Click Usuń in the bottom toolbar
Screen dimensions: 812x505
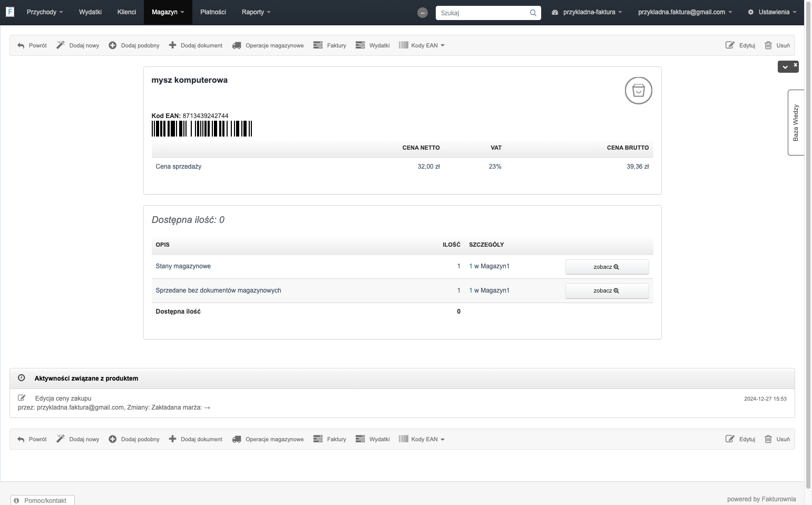pyautogui.click(x=777, y=439)
